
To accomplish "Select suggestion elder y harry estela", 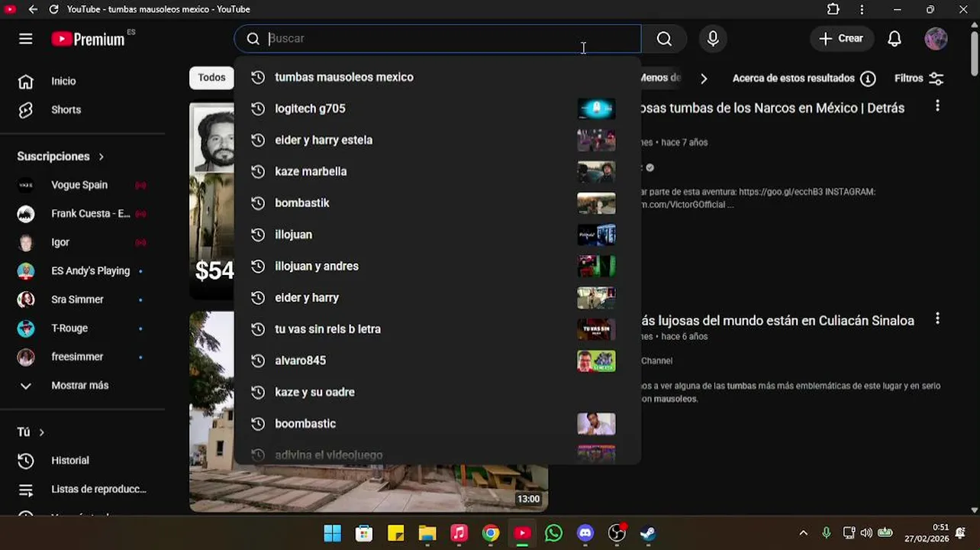I will click(x=437, y=140).
